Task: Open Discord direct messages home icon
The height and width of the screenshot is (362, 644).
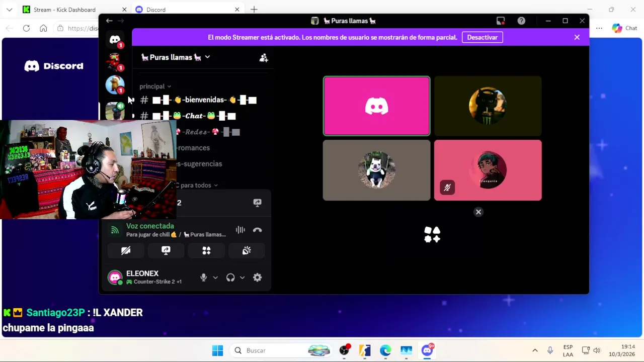Action: click(x=115, y=40)
